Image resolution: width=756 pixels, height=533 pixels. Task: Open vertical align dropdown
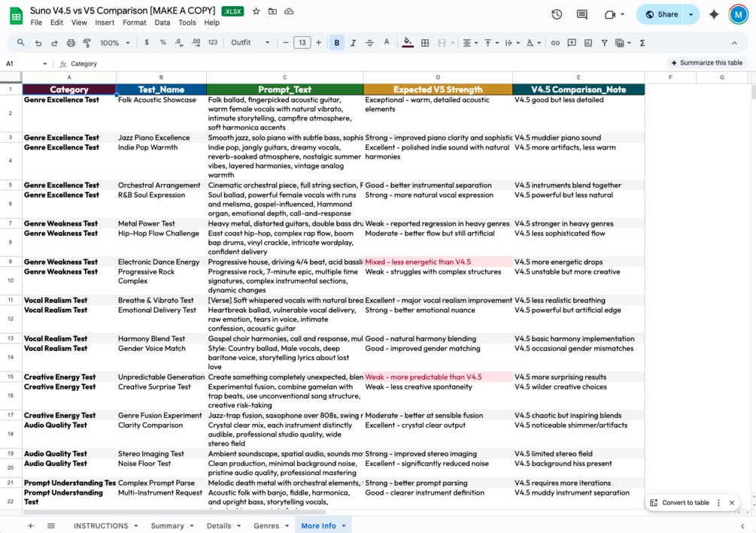(490, 43)
